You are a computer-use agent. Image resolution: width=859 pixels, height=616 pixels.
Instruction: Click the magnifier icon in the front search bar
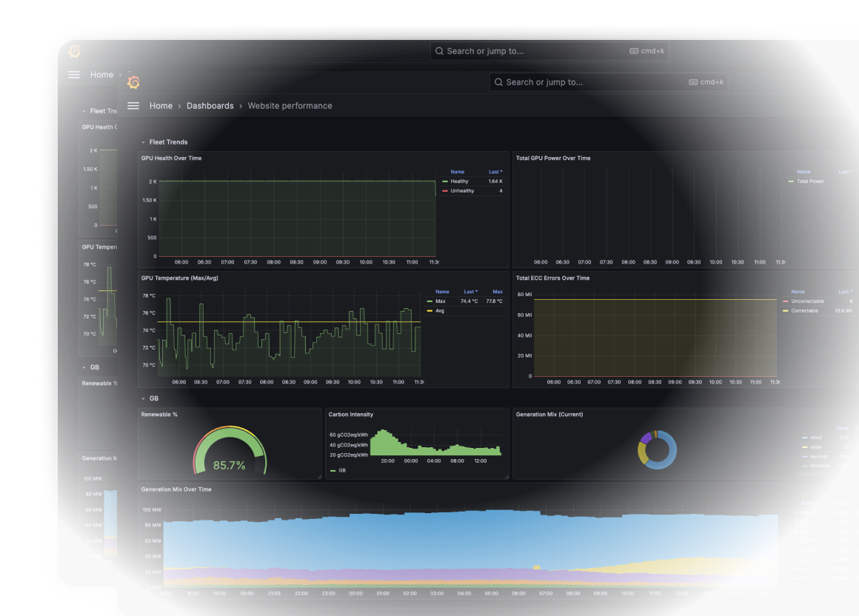pyautogui.click(x=498, y=82)
